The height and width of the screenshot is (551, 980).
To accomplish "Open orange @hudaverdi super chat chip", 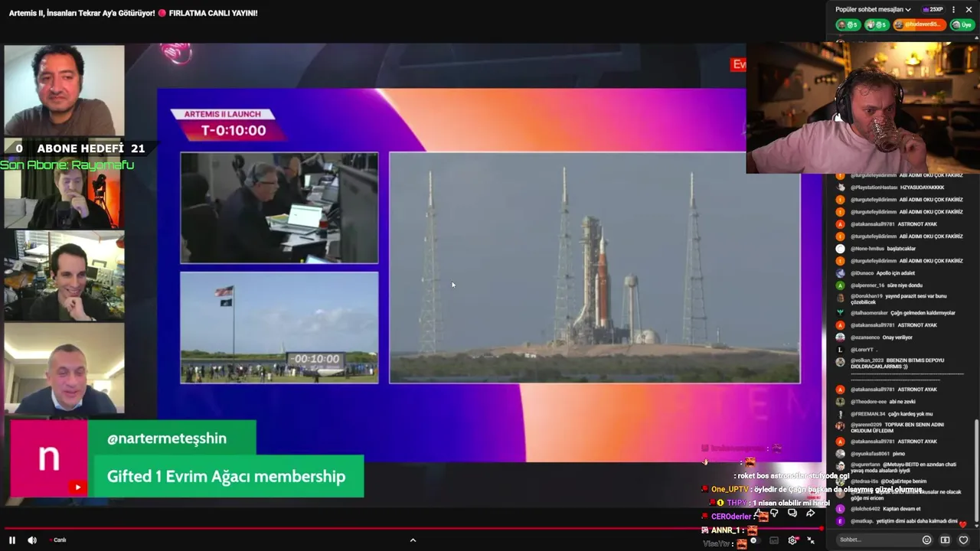I will [920, 25].
